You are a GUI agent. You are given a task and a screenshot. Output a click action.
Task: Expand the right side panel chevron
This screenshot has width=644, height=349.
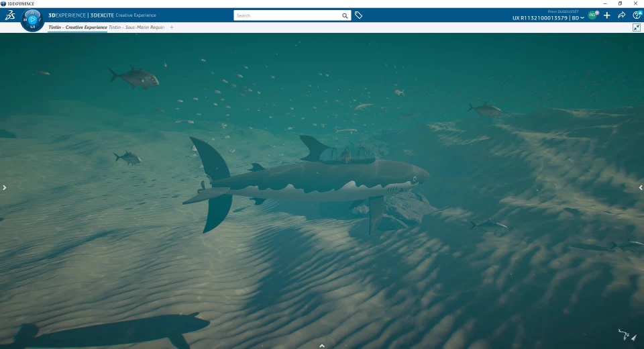641,187
